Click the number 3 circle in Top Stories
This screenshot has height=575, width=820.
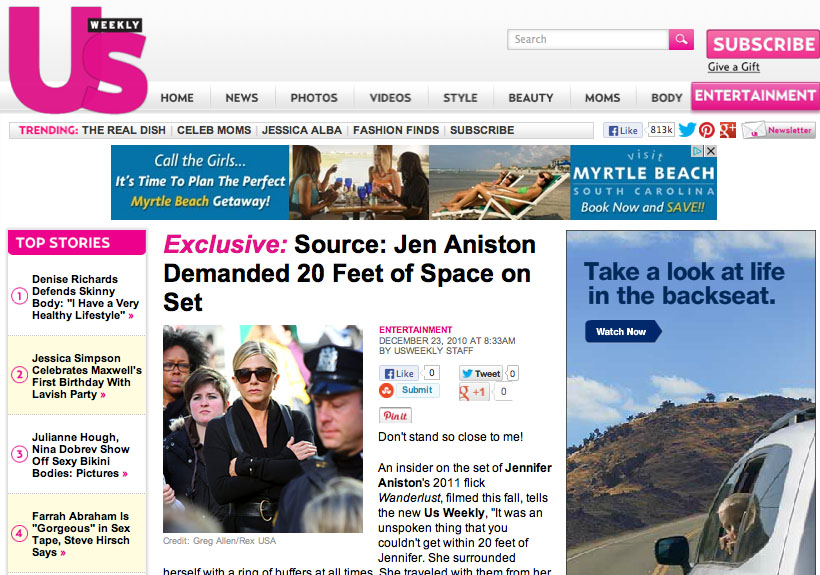pos(19,454)
